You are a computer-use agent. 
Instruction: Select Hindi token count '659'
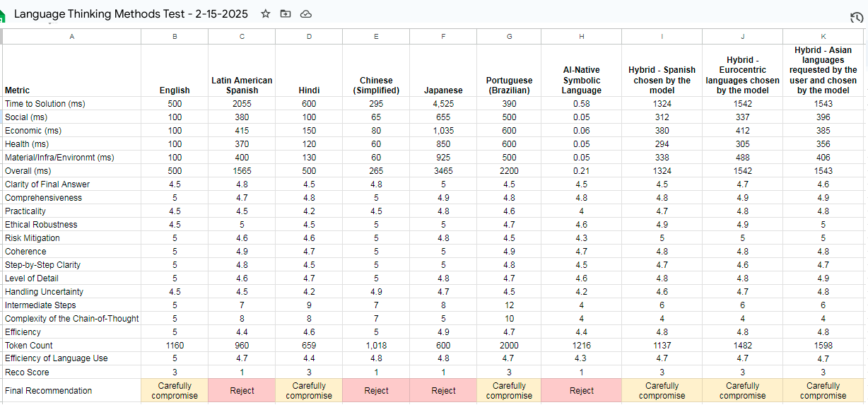(x=309, y=346)
